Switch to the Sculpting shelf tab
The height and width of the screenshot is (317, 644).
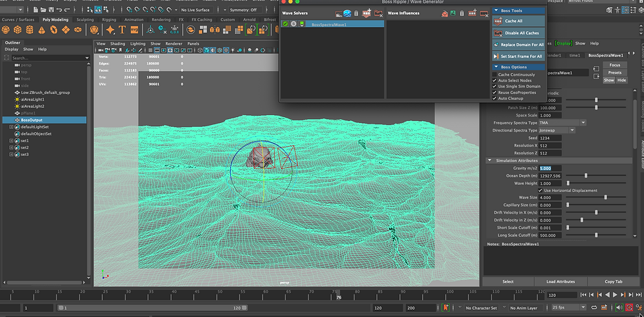85,19
